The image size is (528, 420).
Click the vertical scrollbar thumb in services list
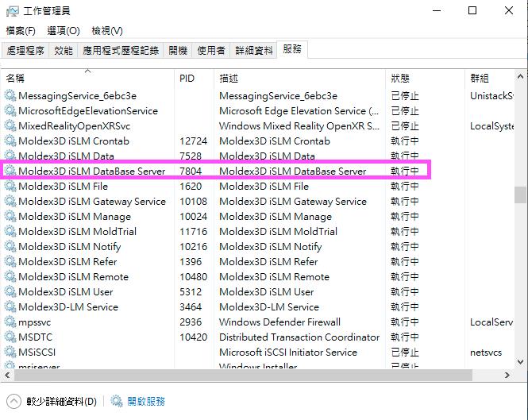point(520,195)
